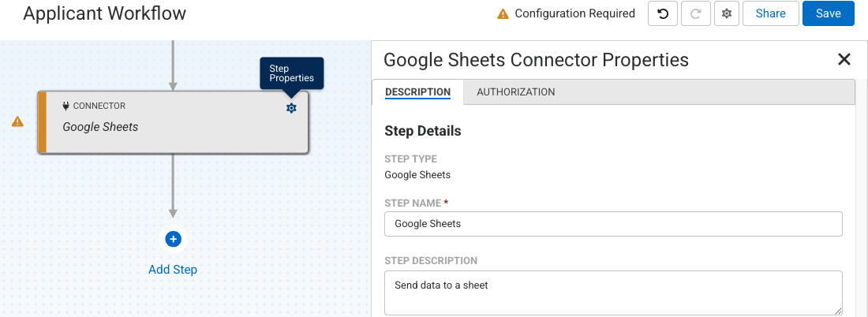The height and width of the screenshot is (317, 868).
Task: Switch to the Authorization tab
Action: 515,92
